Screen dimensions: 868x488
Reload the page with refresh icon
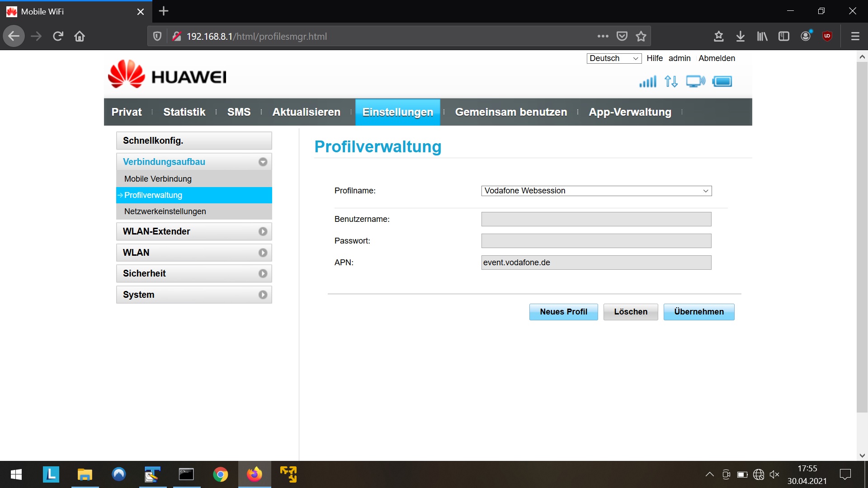click(x=58, y=36)
